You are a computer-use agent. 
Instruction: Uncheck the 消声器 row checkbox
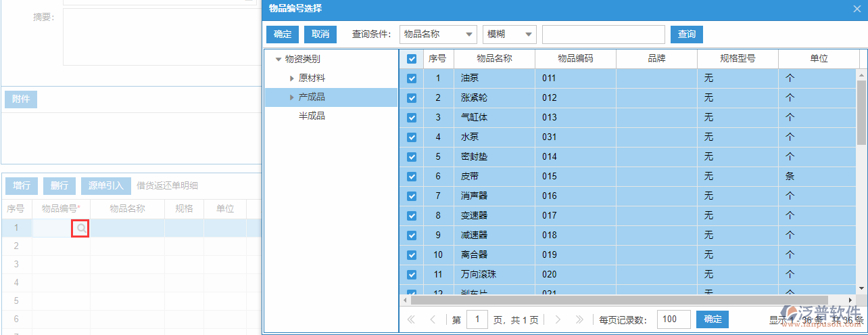[412, 196]
